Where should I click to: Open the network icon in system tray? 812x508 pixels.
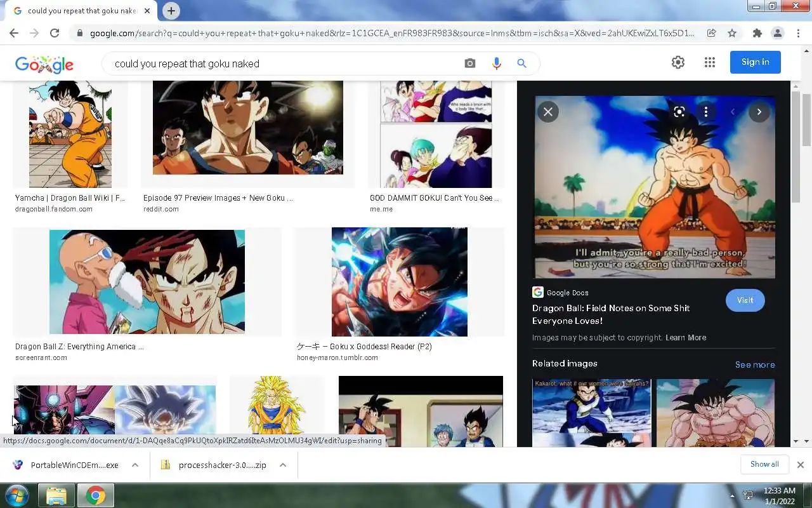pyautogui.click(x=748, y=496)
